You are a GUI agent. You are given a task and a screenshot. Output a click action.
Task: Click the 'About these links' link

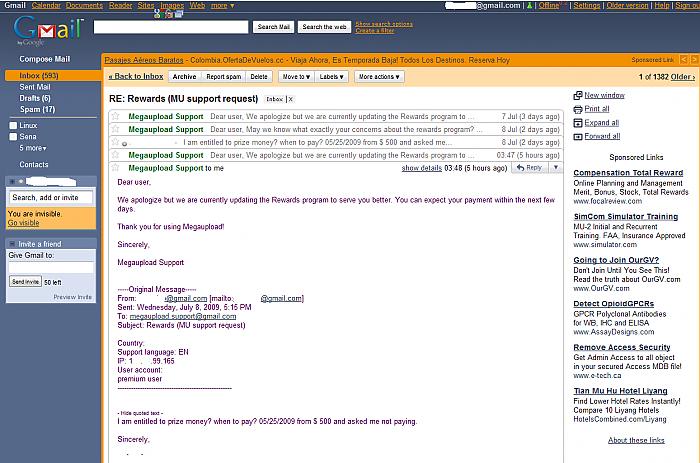(x=636, y=440)
